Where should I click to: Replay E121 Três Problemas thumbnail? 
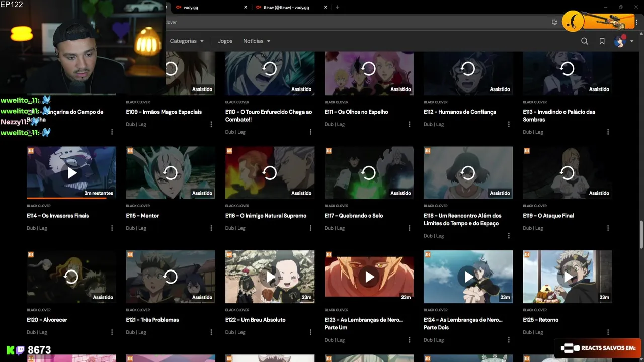(x=171, y=277)
